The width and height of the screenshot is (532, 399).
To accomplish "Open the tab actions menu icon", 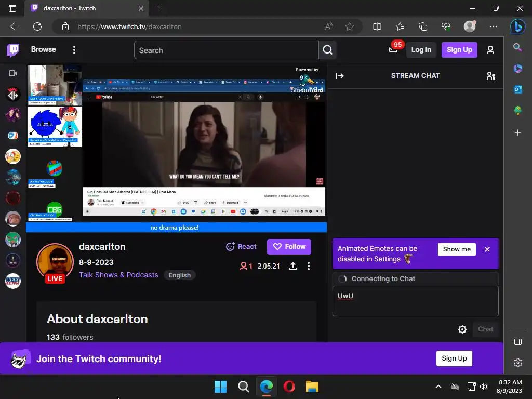I will click(x=12, y=8).
